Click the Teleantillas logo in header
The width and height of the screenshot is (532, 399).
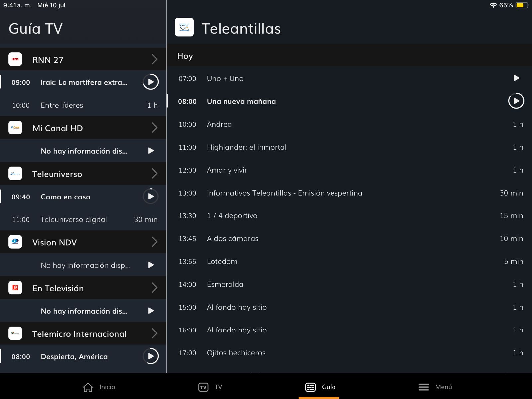[x=184, y=27]
